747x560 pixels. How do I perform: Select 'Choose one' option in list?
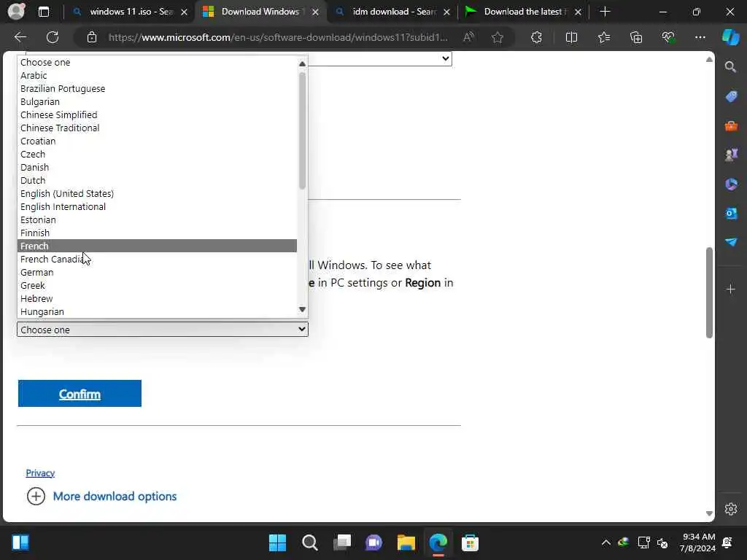158,63
